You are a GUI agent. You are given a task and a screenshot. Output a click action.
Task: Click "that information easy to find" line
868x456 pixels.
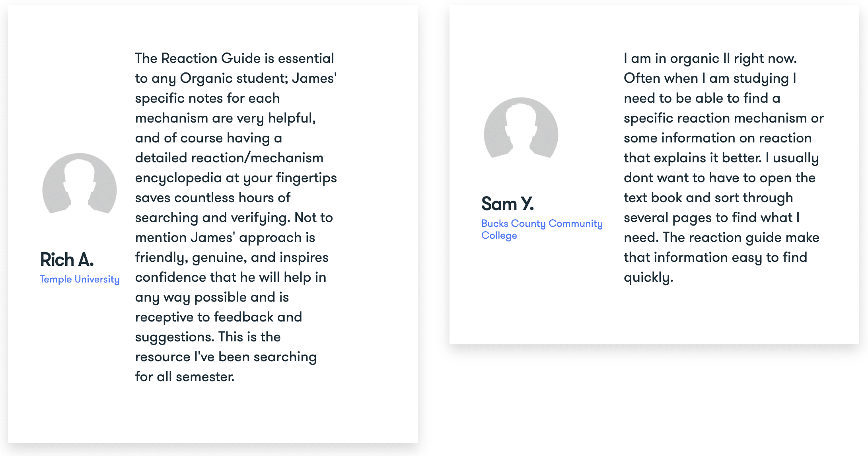[x=715, y=257]
